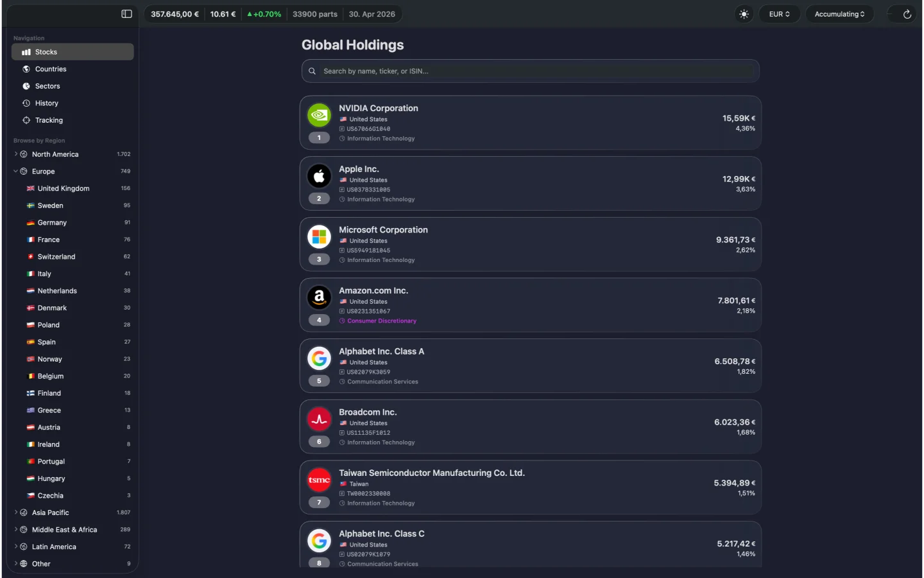Click the Broadcom logo icon
The image size is (924, 578).
pyautogui.click(x=319, y=419)
